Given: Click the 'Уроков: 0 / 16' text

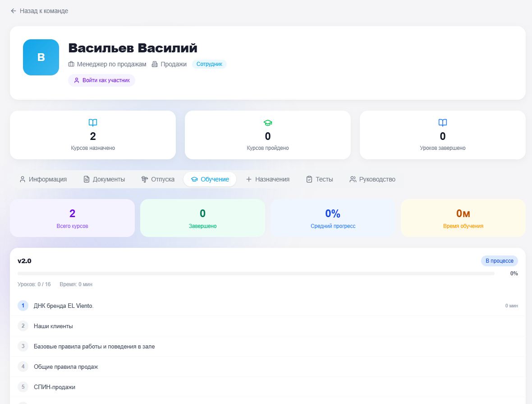Looking at the screenshot, I should coord(34,284).
